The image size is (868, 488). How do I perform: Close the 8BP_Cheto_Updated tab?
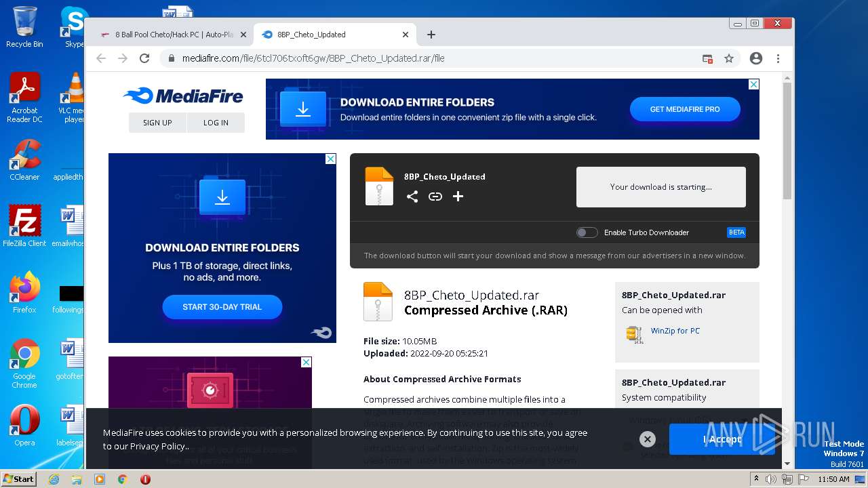pos(406,35)
